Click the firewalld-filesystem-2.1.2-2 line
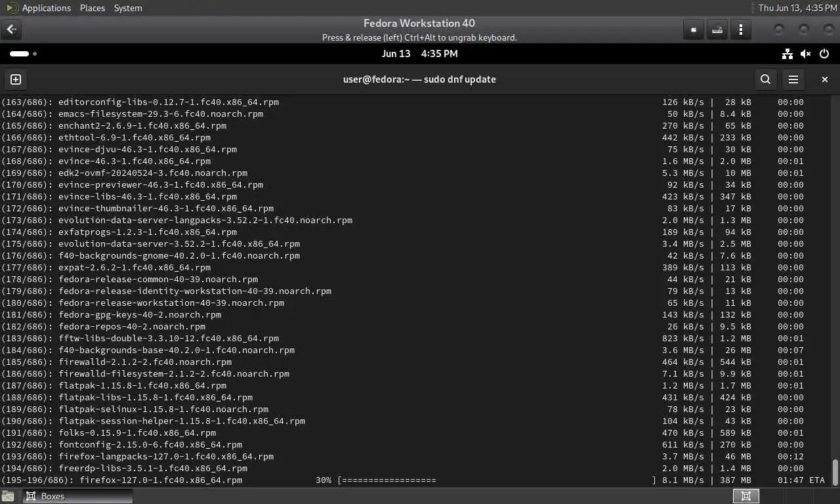The image size is (840, 504). click(402, 374)
